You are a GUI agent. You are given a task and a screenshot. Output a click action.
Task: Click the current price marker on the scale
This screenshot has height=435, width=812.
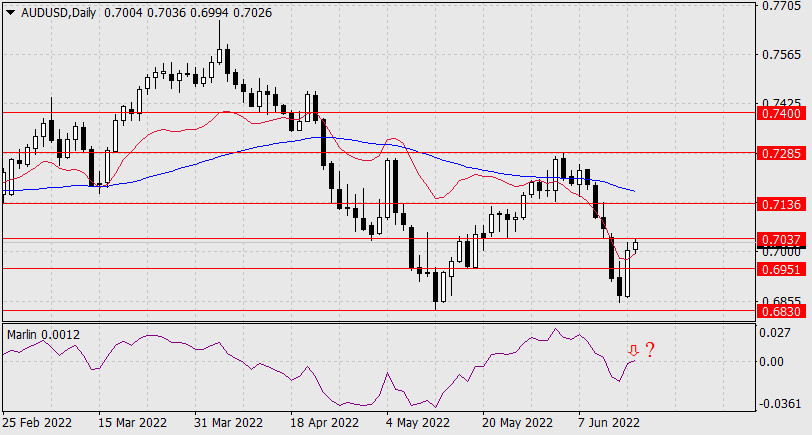(x=782, y=249)
